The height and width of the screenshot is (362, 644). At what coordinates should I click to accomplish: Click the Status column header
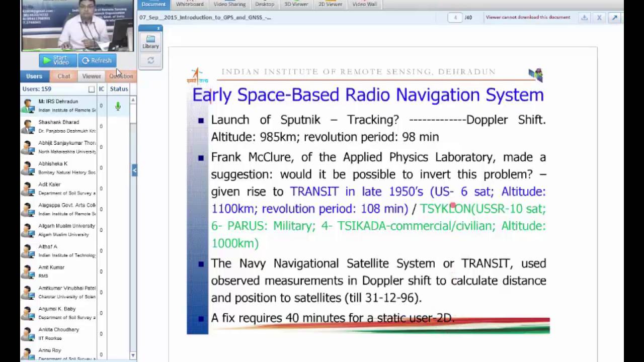119,89
